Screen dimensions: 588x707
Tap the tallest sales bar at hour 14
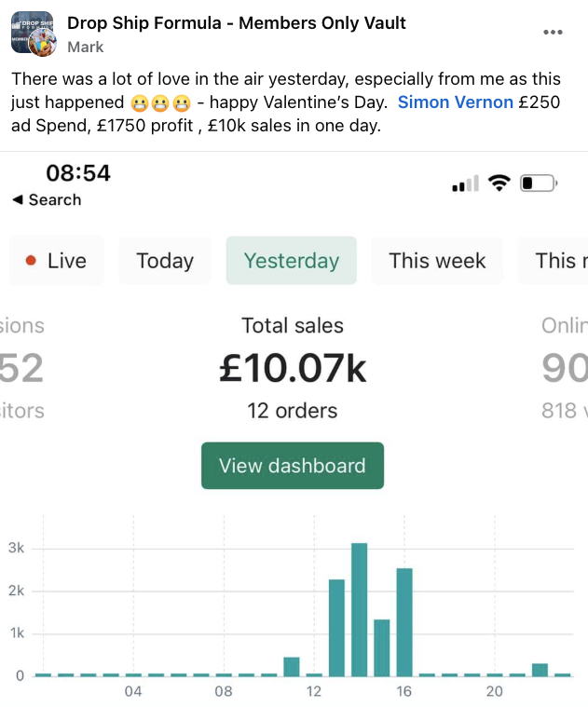360,609
